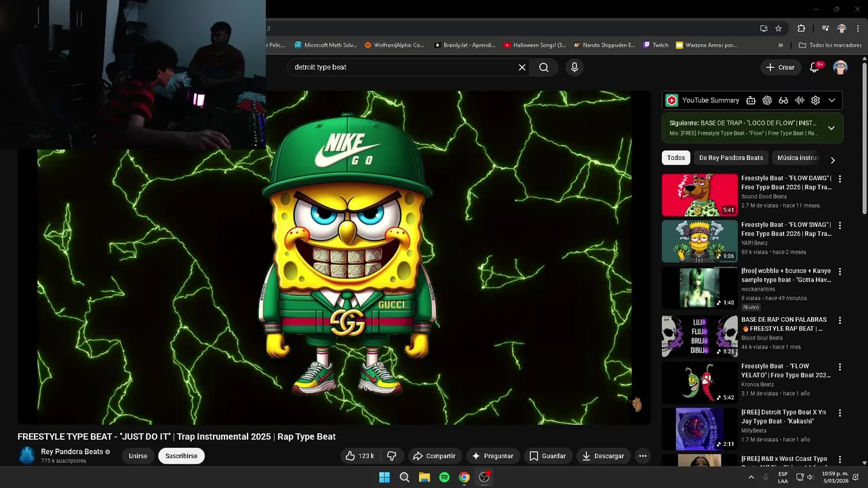Open the Gotta Hav wobble beat thumbnail
The height and width of the screenshot is (488, 868).
pos(700,287)
